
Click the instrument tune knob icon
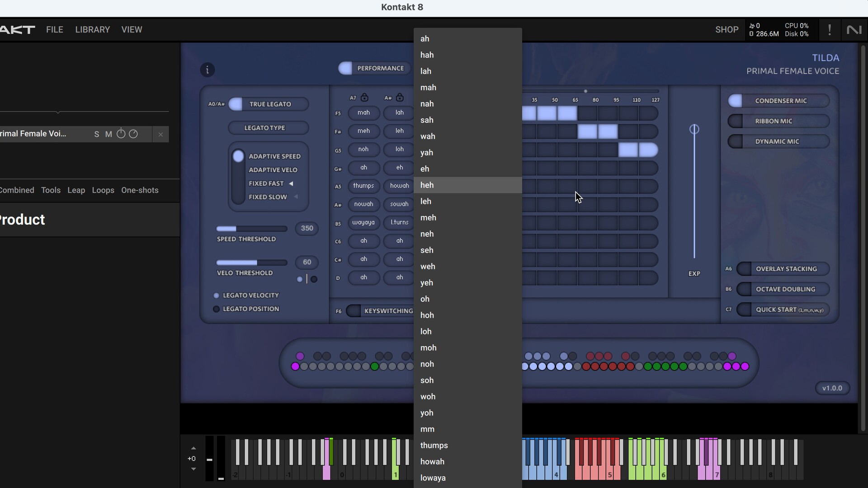pyautogui.click(x=121, y=134)
